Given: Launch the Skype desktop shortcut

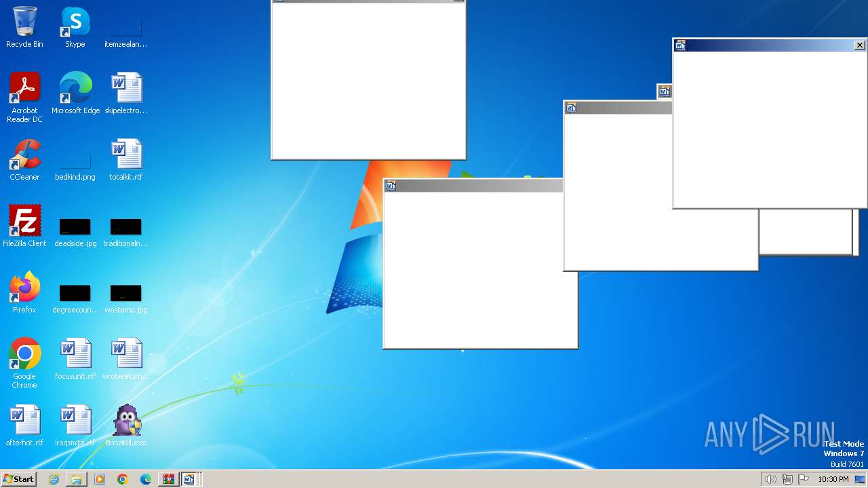Looking at the screenshot, I should 75,27.
